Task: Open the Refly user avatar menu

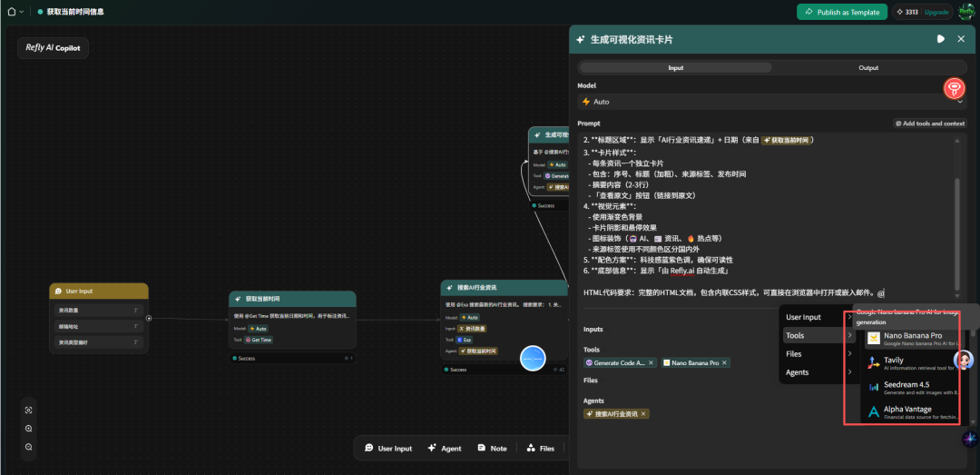Action: [x=966, y=12]
